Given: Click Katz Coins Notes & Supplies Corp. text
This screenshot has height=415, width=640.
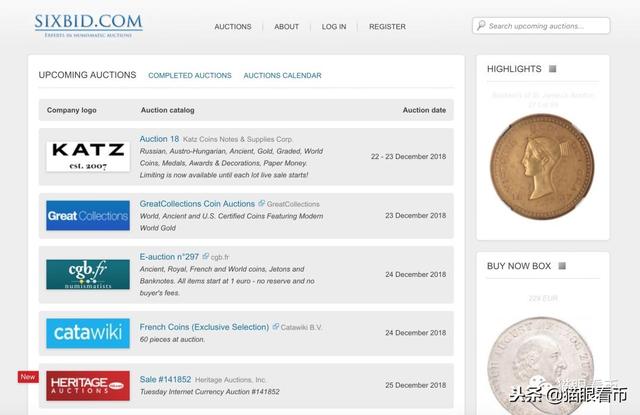Looking at the screenshot, I should click(x=238, y=139).
